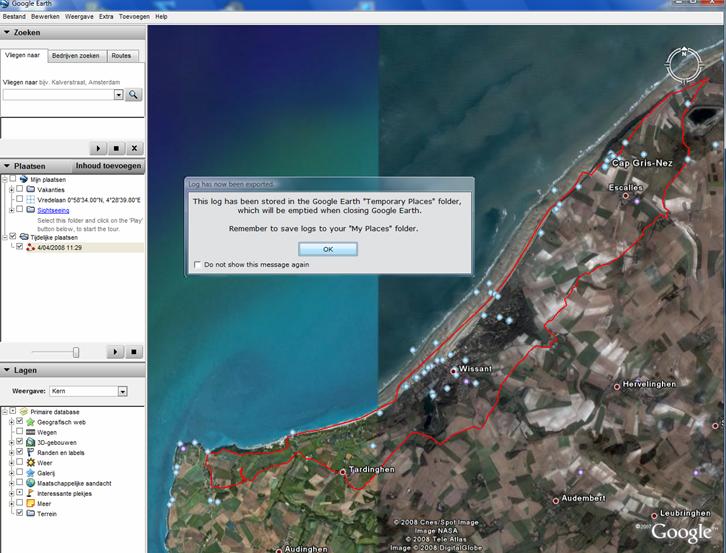Screen dimensions: 726x553
Task: Disable the 3D-gebouwen layer checkbox
Action: pyautogui.click(x=19, y=441)
